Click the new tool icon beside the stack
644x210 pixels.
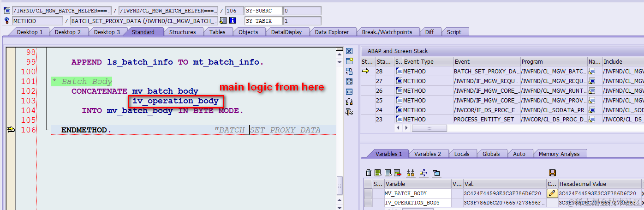click(x=349, y=61)
